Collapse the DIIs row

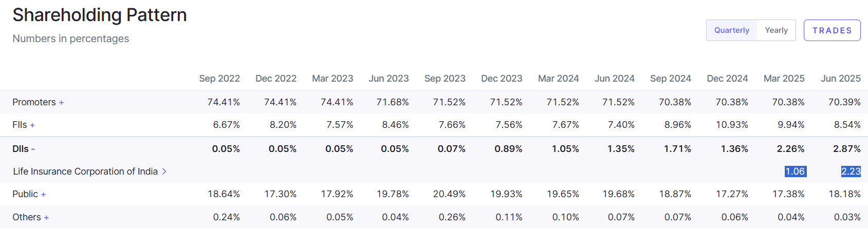pyautogui.click(x=33, y=149)
